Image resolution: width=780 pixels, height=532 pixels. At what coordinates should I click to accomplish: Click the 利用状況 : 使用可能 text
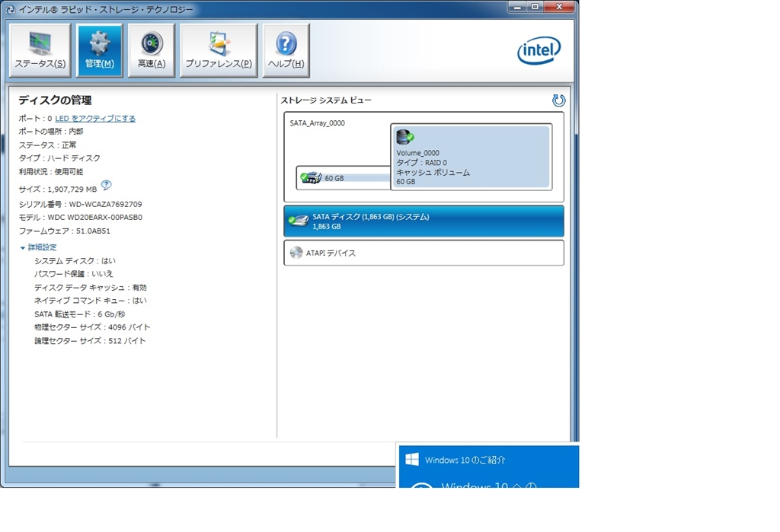point(51,171)
